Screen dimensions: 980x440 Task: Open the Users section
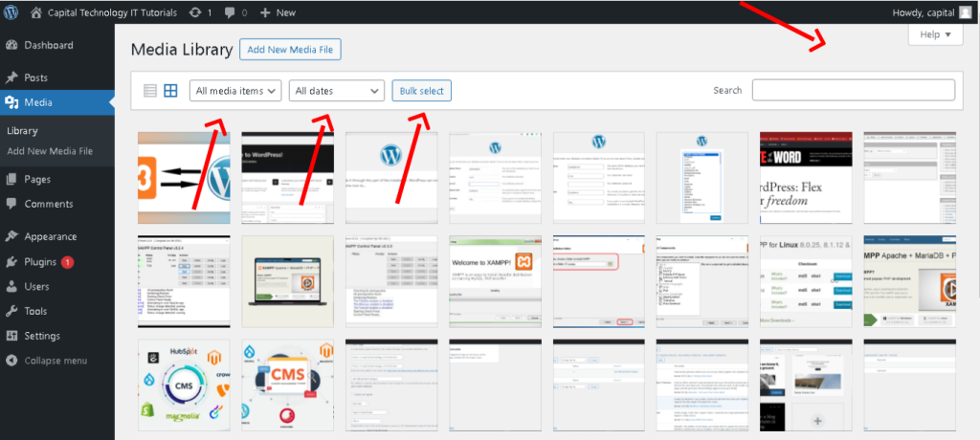pyautogui.click(x=37, y=286)
